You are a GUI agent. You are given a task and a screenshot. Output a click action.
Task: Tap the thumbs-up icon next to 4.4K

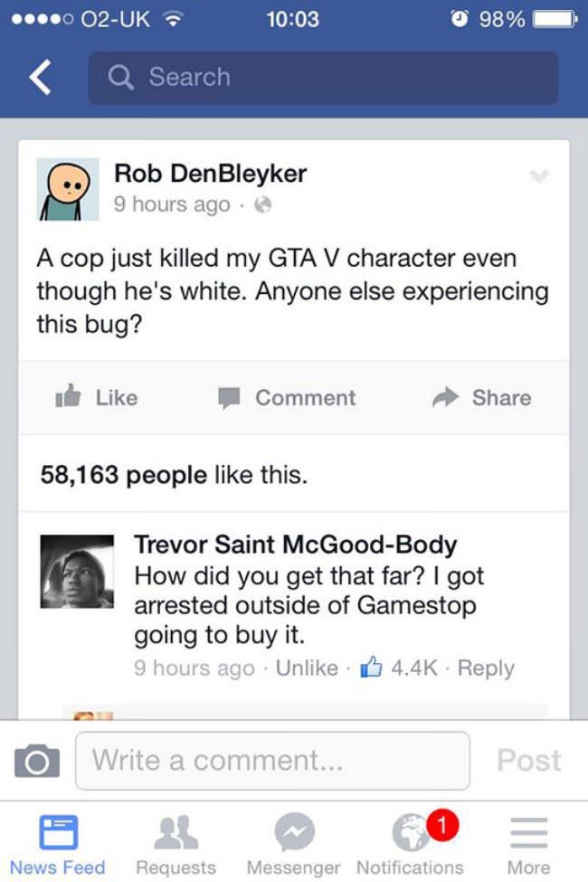(x=372, y=667)
